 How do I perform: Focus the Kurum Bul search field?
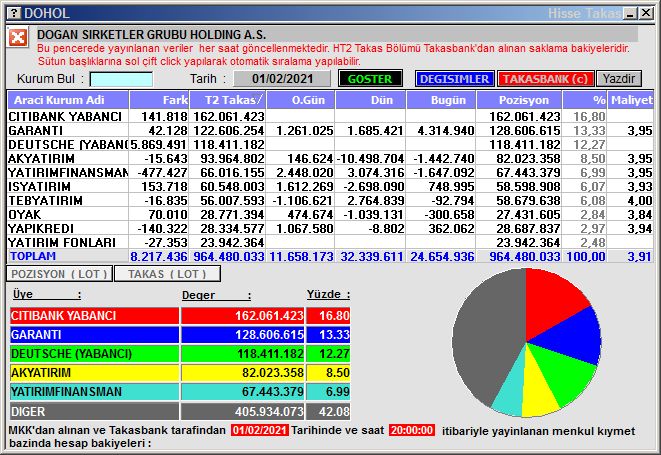pos(121,79)
